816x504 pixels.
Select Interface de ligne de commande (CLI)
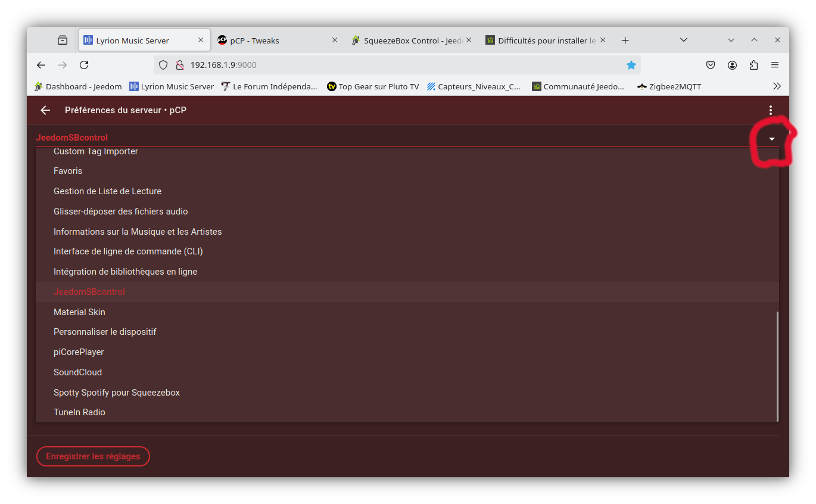click(x=407, y=251)
